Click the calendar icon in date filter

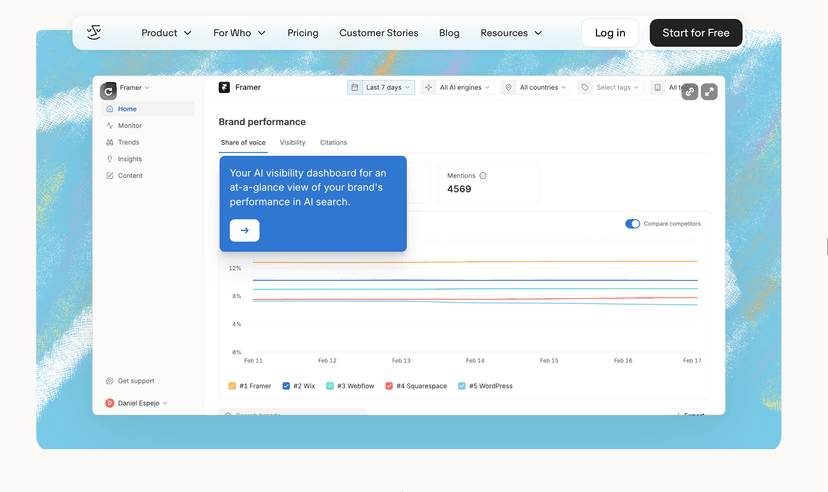pyautogui.click(x=355, y=88)
